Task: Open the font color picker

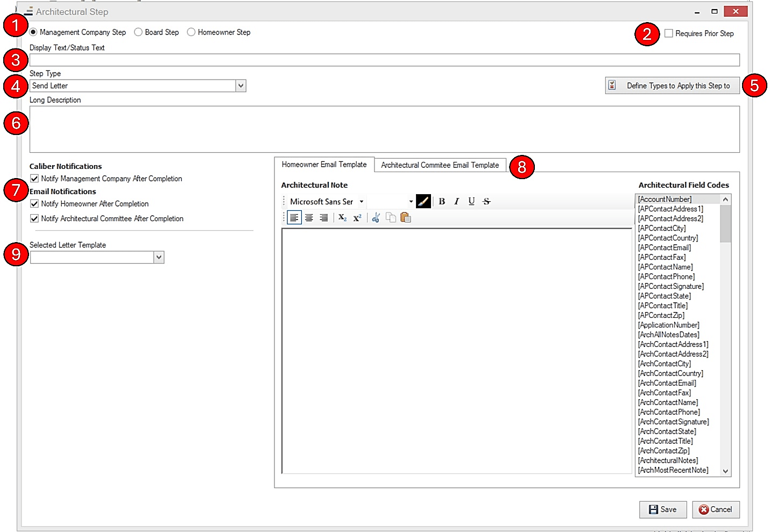Action: (423, 201)
